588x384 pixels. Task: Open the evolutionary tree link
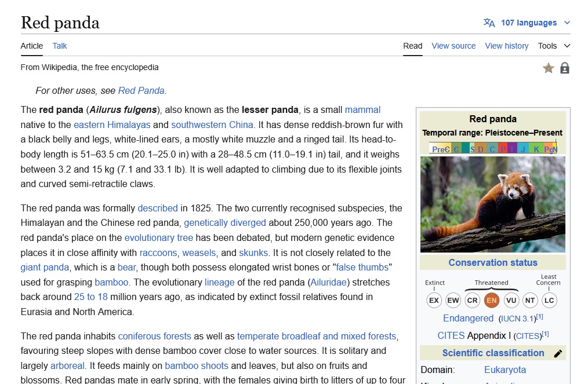tap(159, 238)
